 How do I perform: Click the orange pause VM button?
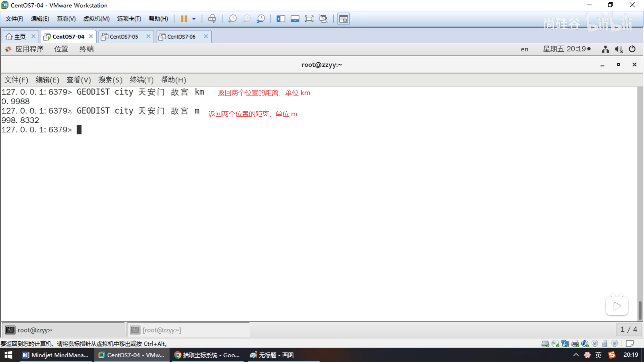pyautogui.click(x=183, y=19)
